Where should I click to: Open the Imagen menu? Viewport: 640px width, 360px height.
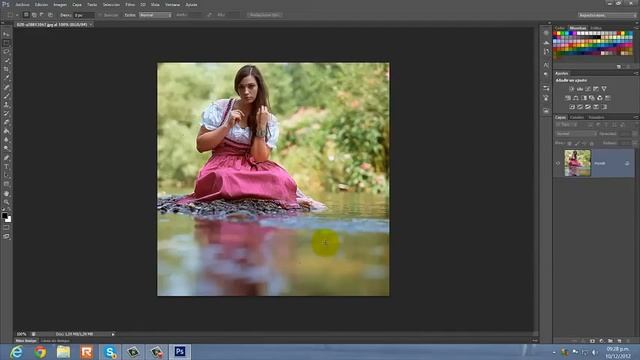[x=60, y=4]
